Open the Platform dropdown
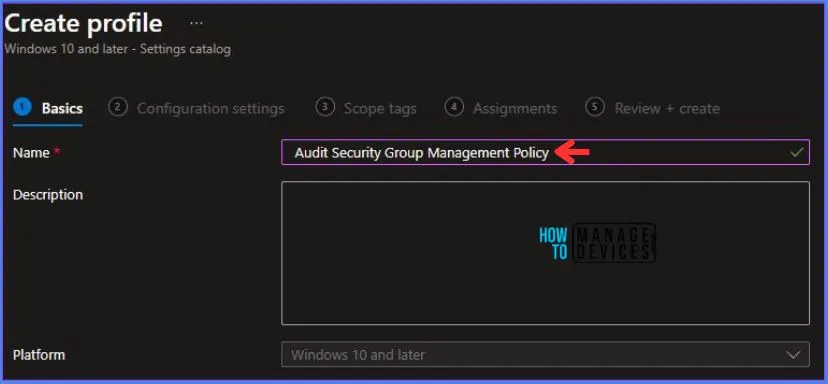 coord(545,354)
